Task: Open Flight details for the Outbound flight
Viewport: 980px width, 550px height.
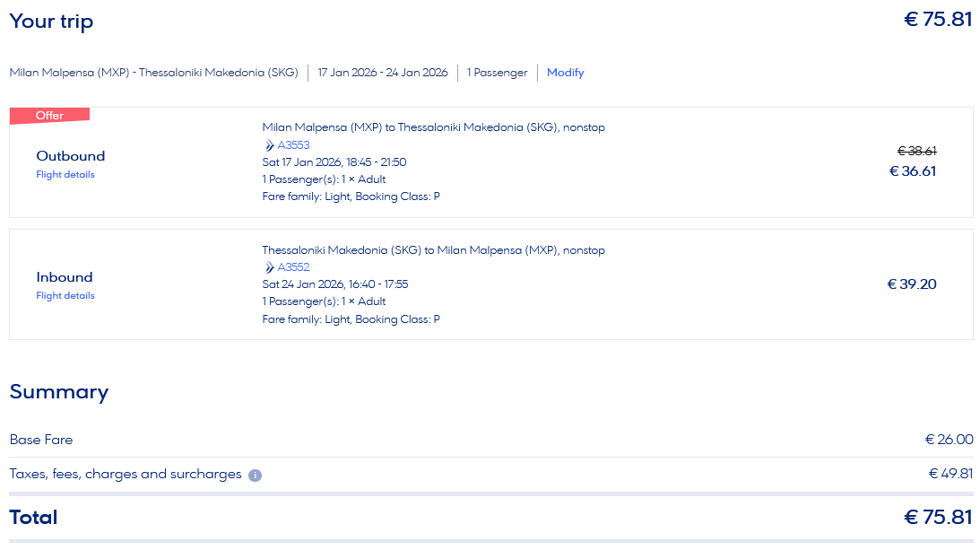Action: tap(65, 175)
